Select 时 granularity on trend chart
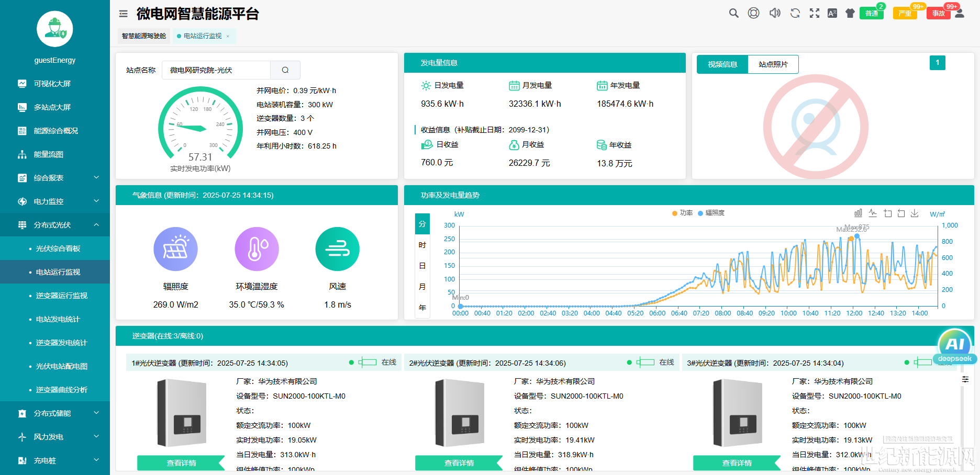 [x=422, y=245]
